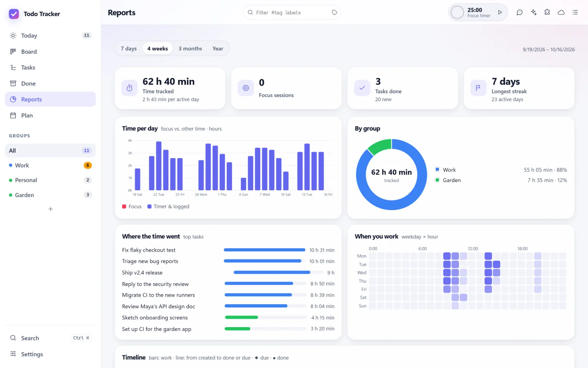This screenshot has height=368, width=588.
Task: Open the chat bubble icon in header
Action: pyautogui.click(x=519, y=13)
